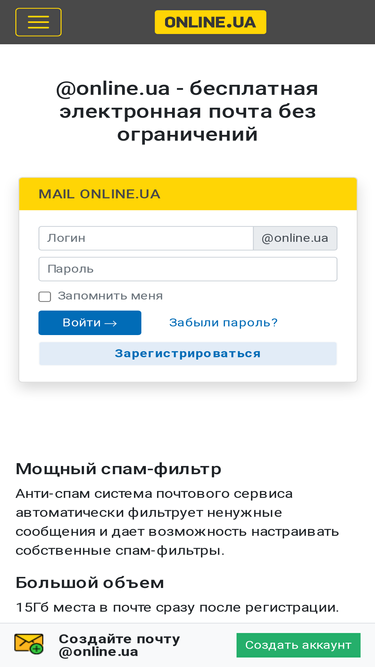Click the ONLINE.UA yellow logo

click(x=210, y=22)
